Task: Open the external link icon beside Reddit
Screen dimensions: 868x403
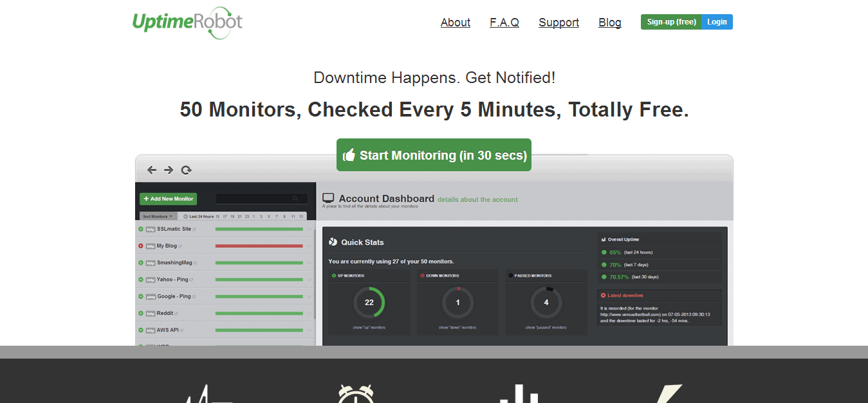Action: 176,314
